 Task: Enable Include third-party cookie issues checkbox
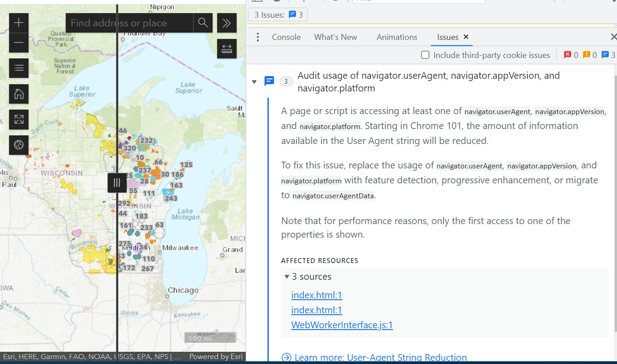425,55
